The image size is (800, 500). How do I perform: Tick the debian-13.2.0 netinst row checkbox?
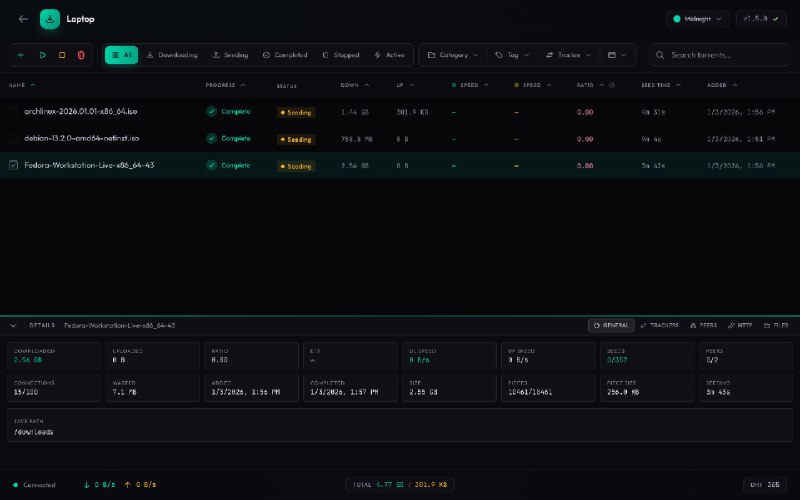pos(13,138)
